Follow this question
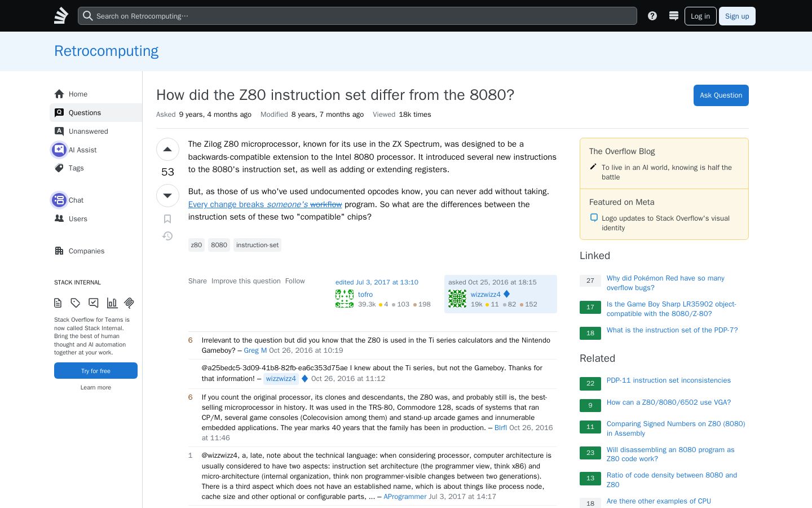Screen dimensions: 812x508 (295, 281)
